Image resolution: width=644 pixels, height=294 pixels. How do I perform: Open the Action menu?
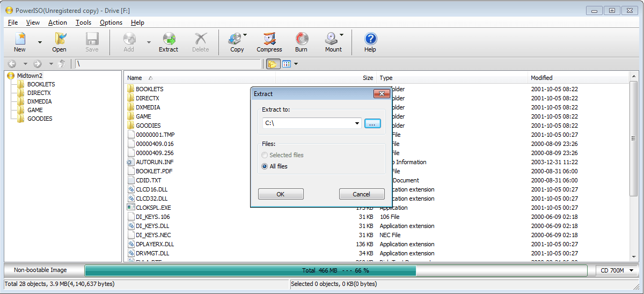57,23
